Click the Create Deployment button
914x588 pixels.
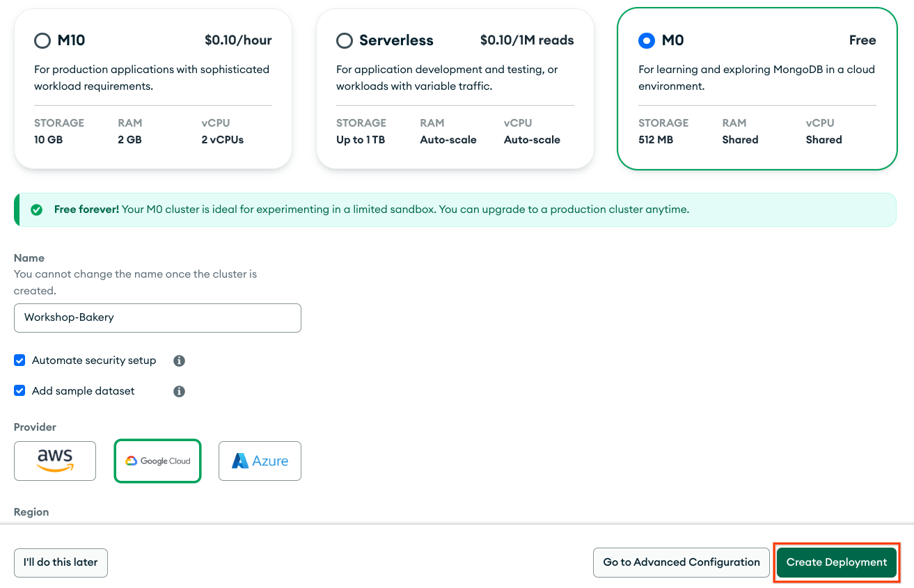[x=837, y=562]
